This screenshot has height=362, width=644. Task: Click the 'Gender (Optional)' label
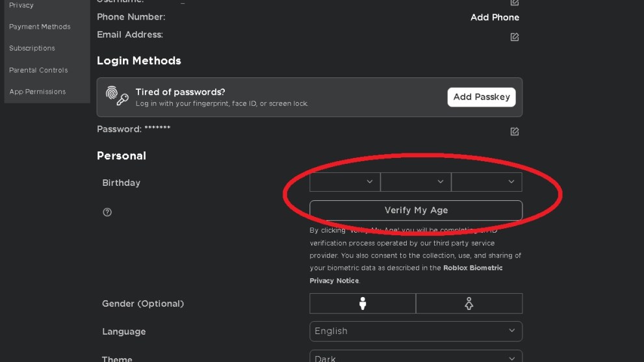143,304
